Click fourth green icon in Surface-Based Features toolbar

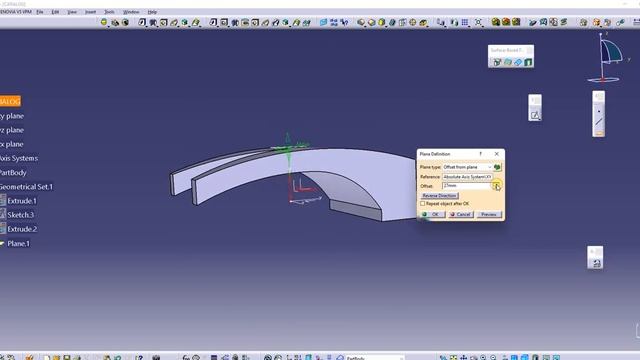click(x=528, y=62)
